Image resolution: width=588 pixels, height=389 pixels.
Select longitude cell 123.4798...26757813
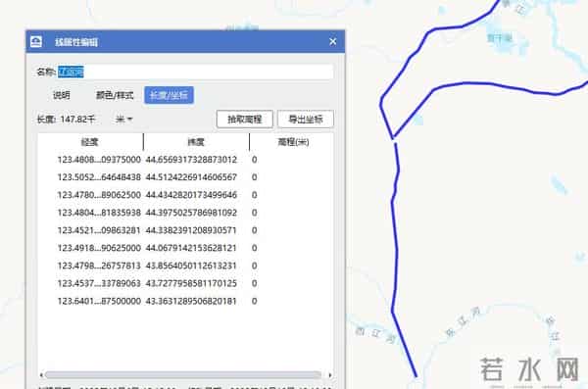99,266
